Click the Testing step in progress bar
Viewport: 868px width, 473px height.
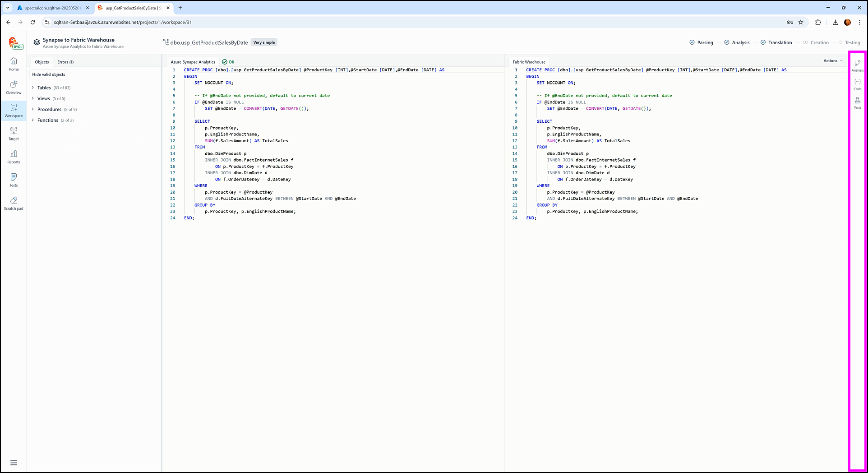click(852, 42)
